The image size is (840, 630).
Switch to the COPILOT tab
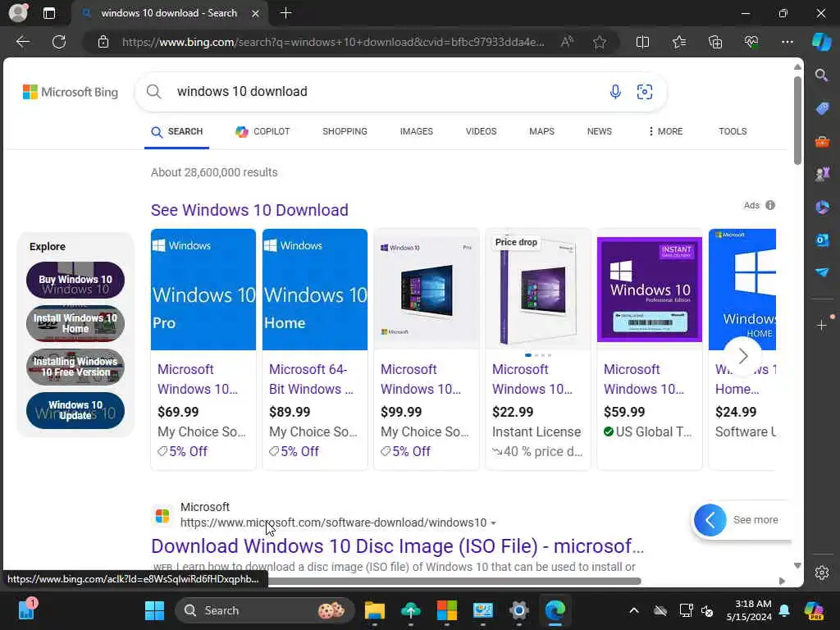click(262, 131)
